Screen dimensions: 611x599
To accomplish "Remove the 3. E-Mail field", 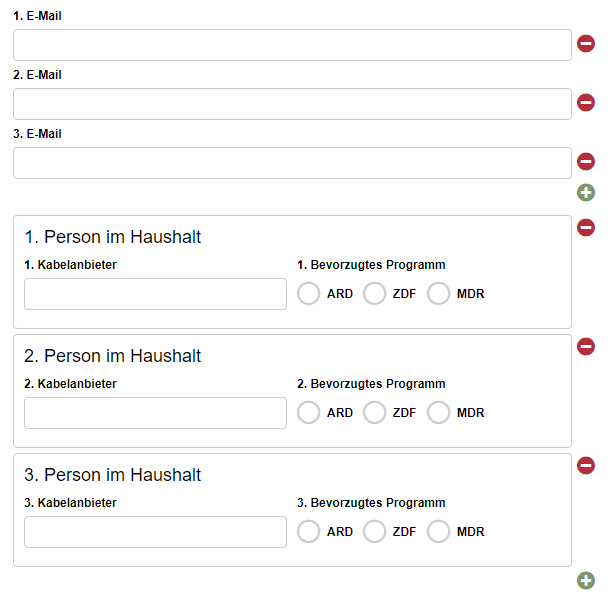I will point(586,161).
